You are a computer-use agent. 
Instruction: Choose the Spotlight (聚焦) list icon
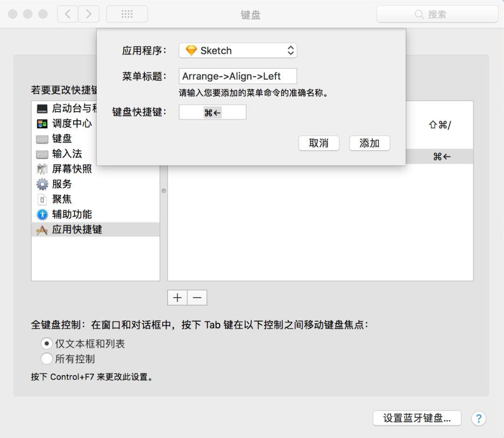point(42,199)
